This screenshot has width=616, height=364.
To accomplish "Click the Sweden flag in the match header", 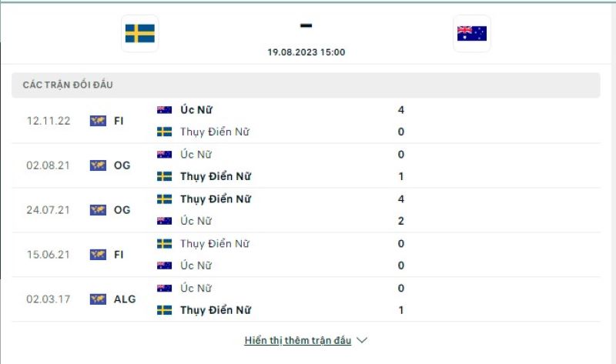I will pos(139,33).
